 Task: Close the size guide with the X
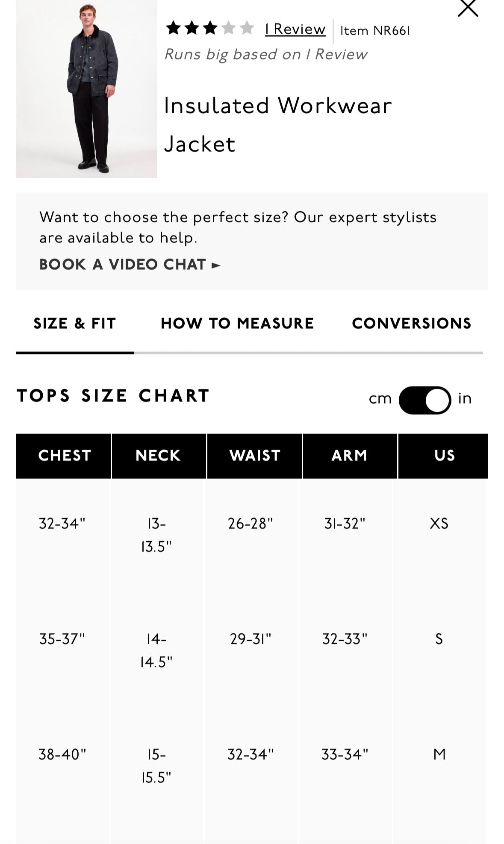click(468, 8)
